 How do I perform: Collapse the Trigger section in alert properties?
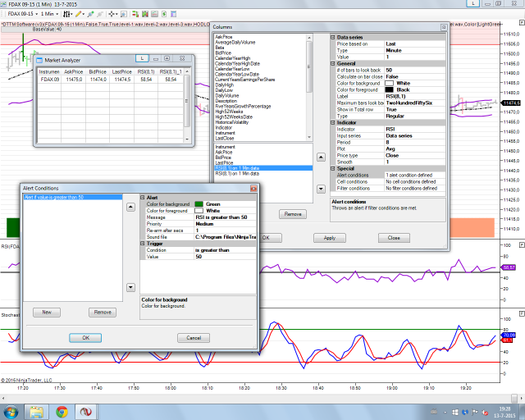pos(142,244)
